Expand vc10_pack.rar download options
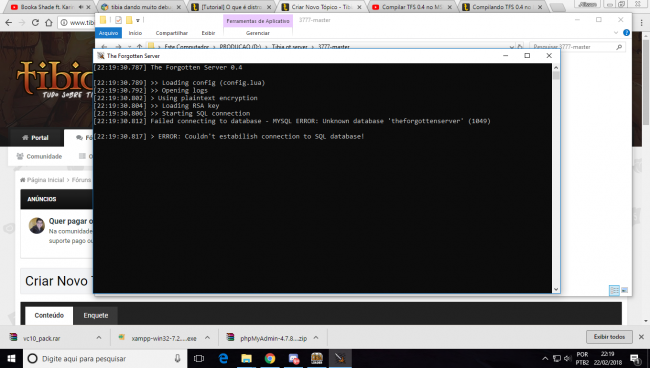This screenshot has width=650, height=368. point(99,338)
